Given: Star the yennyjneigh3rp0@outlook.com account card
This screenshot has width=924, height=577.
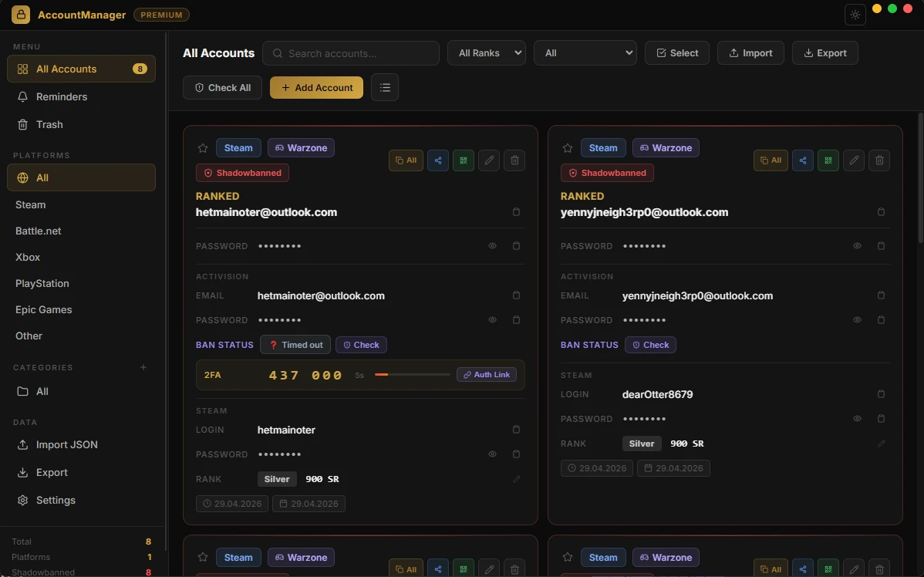Looking at the screenshot, I should click(x=568, y=148).
